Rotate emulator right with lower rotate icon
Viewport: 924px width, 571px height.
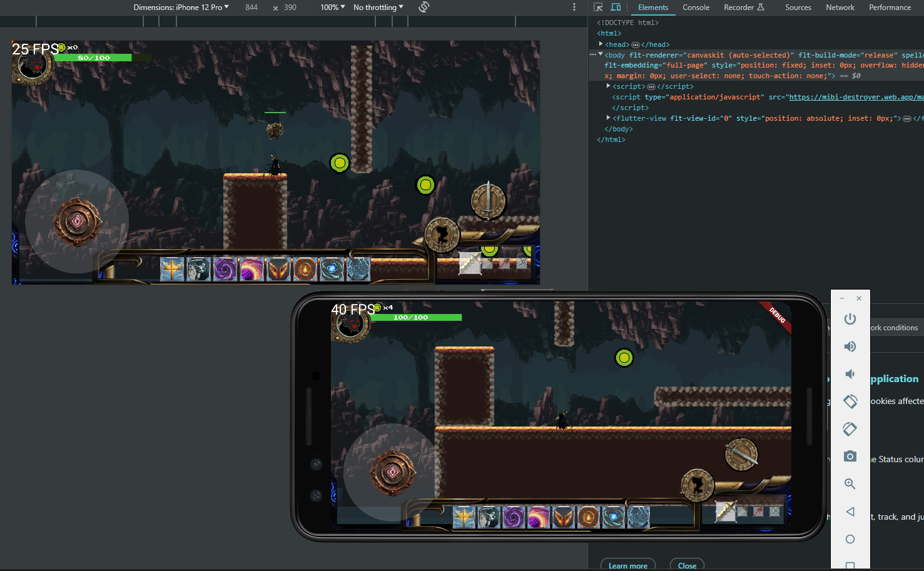click(850, 429)
